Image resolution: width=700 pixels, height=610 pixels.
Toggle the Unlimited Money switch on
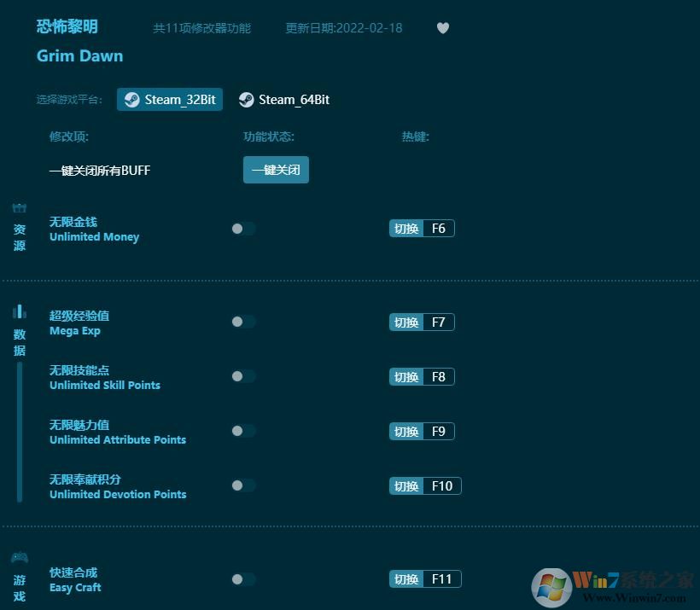click(243, 229)
